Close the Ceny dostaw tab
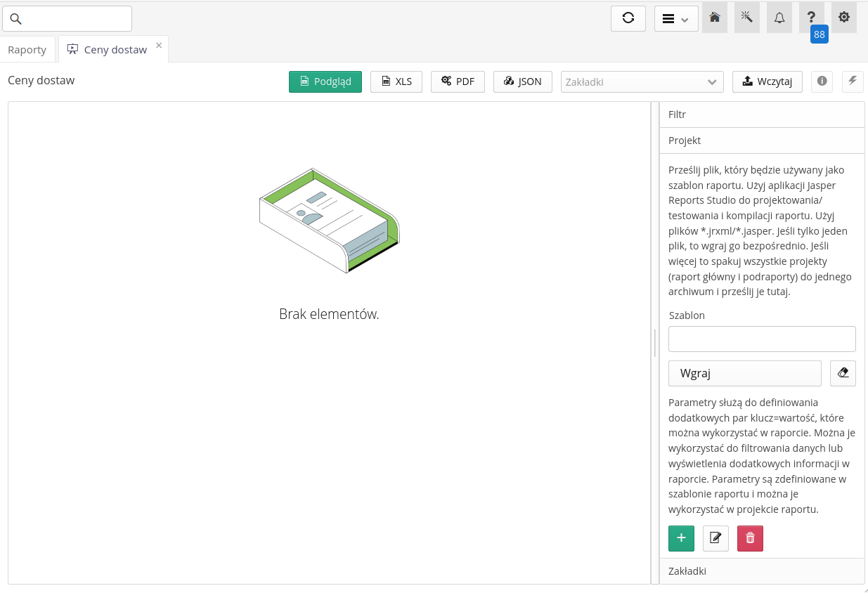 pos(159,45)
